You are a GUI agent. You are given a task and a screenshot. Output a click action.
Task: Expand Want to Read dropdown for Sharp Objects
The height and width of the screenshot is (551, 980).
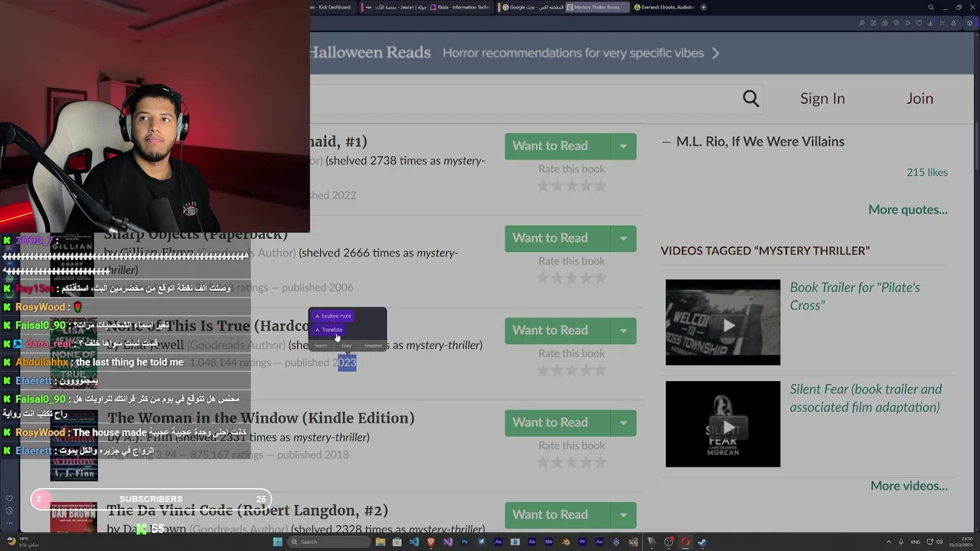click(623, 239)
